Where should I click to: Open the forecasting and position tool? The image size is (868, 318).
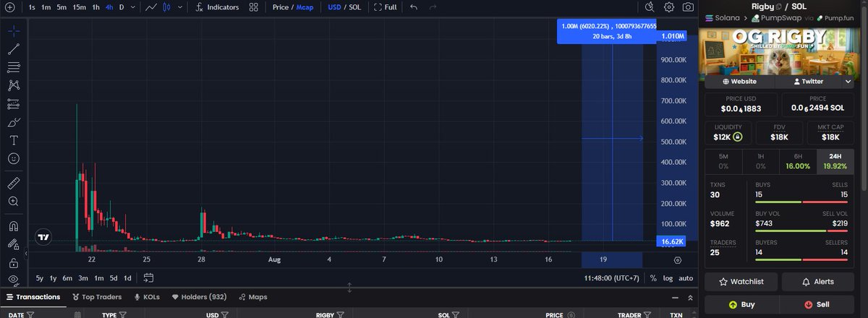14,104
